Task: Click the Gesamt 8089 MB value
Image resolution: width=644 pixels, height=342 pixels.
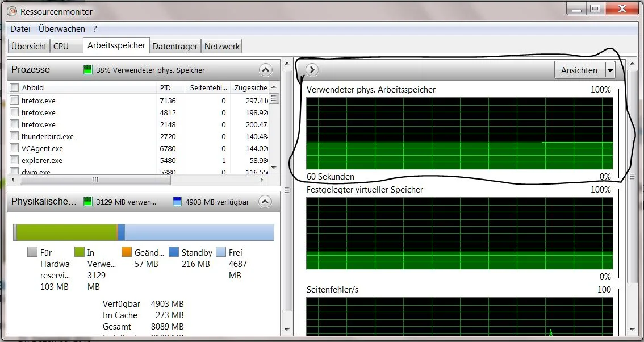Action: pos(167,327)
